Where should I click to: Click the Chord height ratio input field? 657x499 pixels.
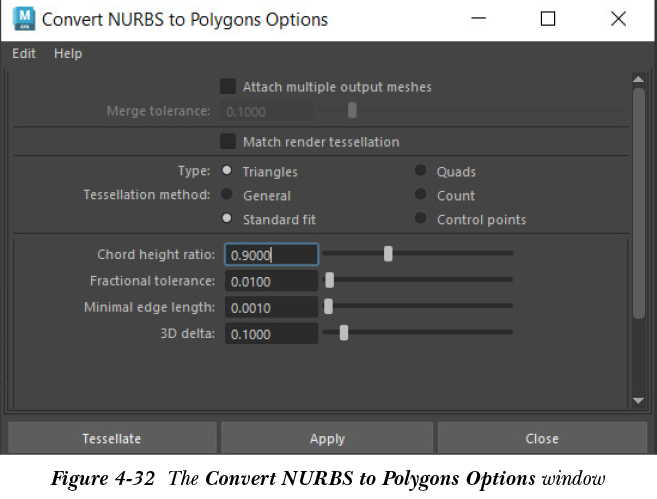(x=271, y=255)
